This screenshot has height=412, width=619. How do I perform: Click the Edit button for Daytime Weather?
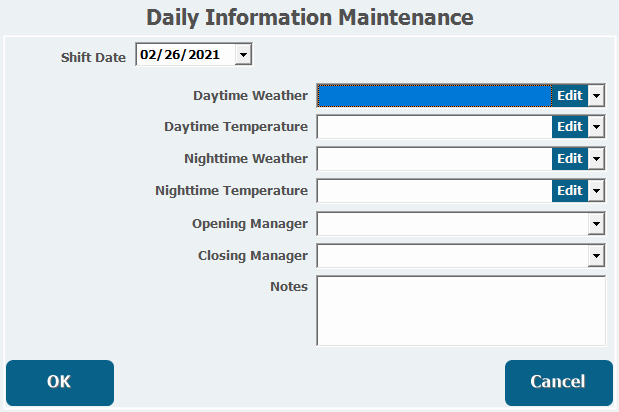pyautogui.click(x=570, y=95)
